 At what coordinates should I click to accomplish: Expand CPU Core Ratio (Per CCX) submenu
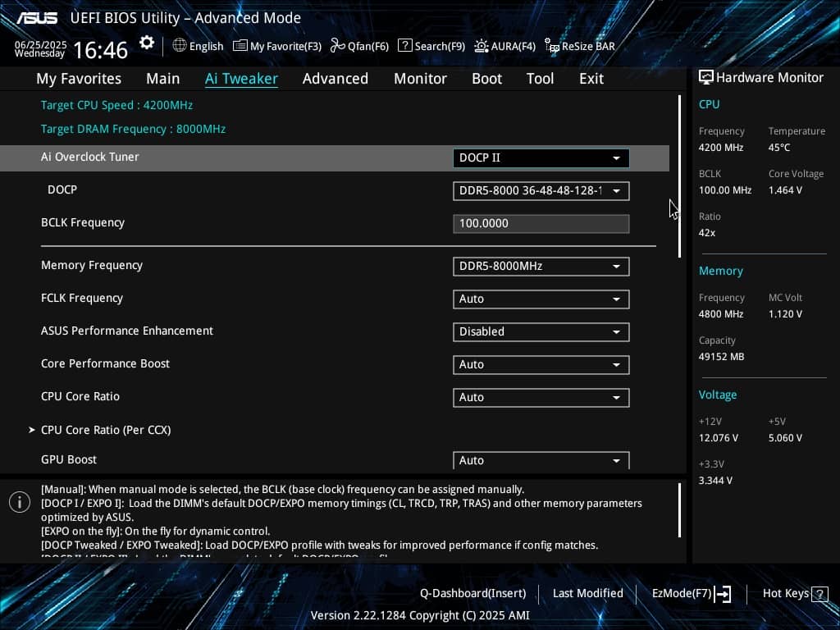[106, 430]
